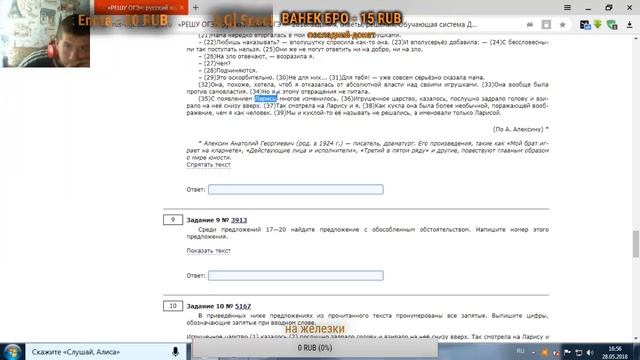This screenshot has height=360, width=640.
Task: Open the screen-share extension icon
Action: (585, 24)
